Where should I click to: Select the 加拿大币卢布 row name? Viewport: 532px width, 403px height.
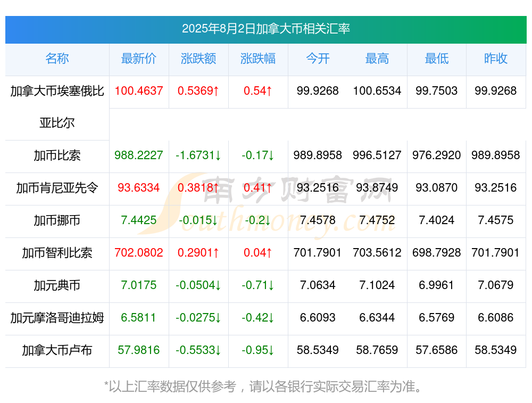click(x=57, y=350)
